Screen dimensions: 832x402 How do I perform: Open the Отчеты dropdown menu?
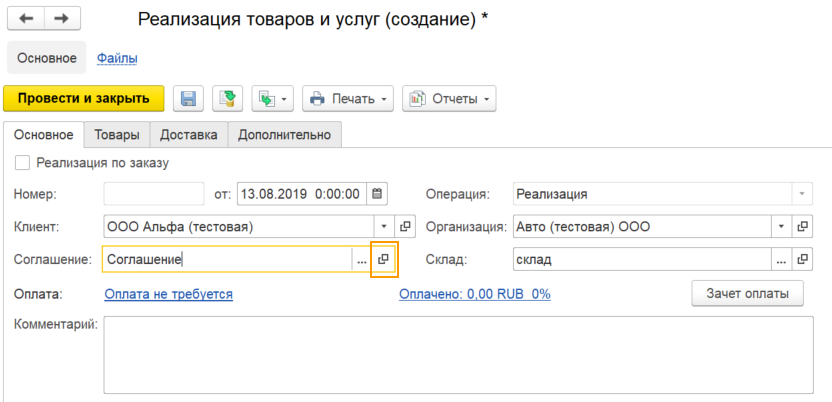[x=449, y=99]
